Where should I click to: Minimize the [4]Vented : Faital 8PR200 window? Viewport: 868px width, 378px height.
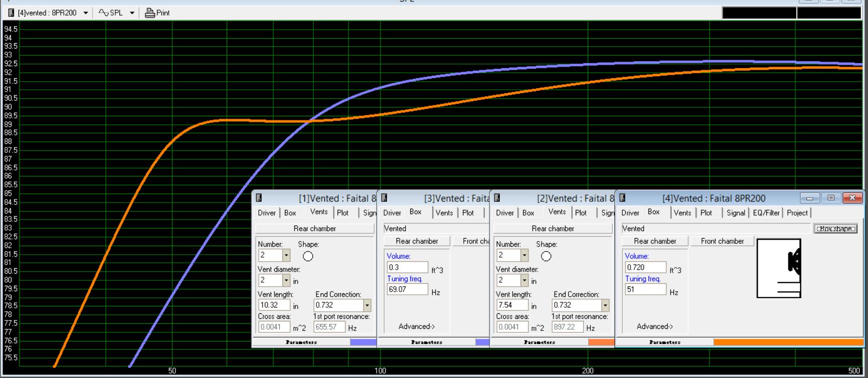809,198
